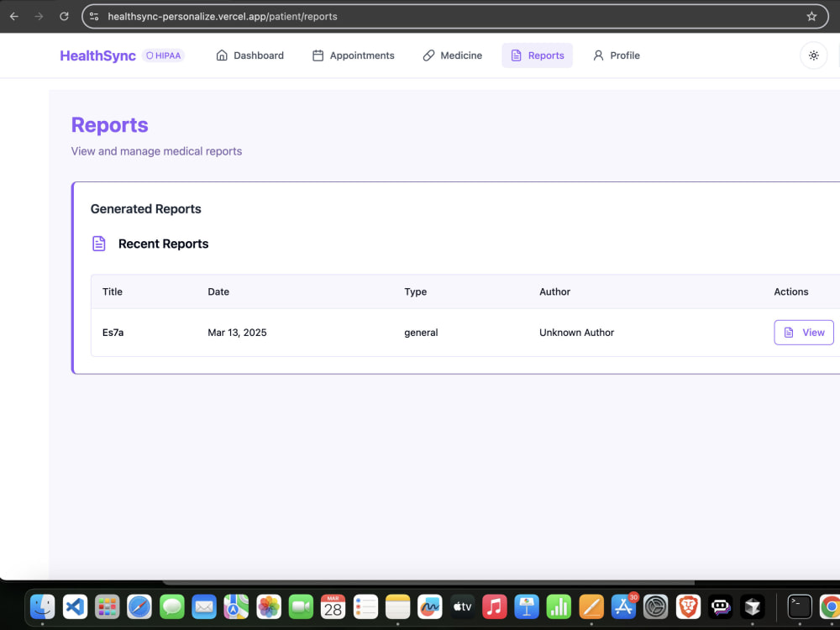This screenshot has width=840, height=630.
Task: Click the Actions column header
Action: click(791, 292)
